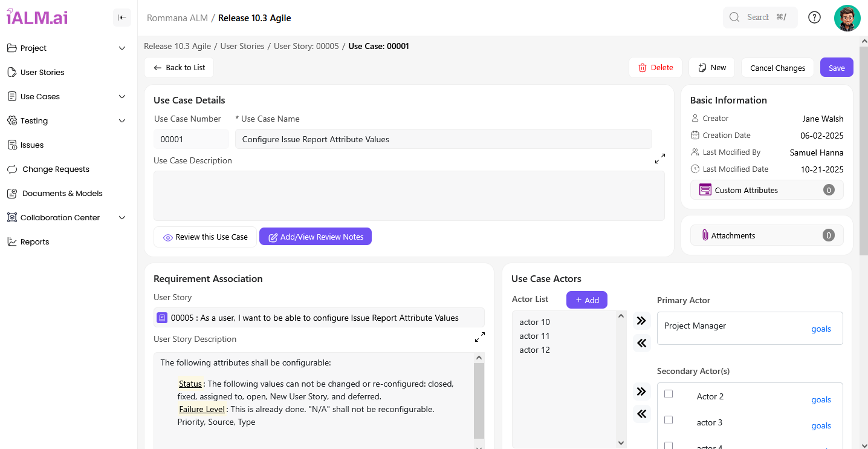Tick the actor 3 checkbox
The image size is (868, 449).
coord(669,420)
